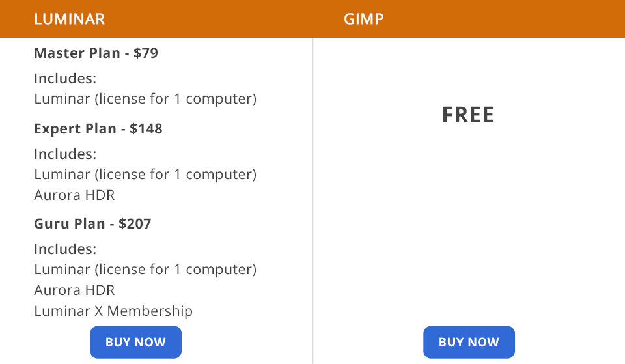The width and height of the screenshot is (625, 364).
Task: Select the GIMP column header
Action: tap(363, 19)
